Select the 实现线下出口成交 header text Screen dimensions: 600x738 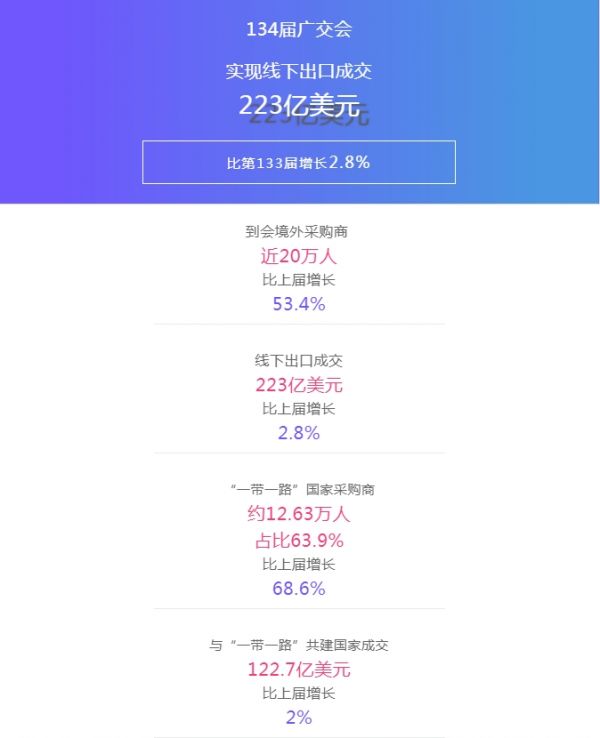pyautogui.click(x=299, y=71)
